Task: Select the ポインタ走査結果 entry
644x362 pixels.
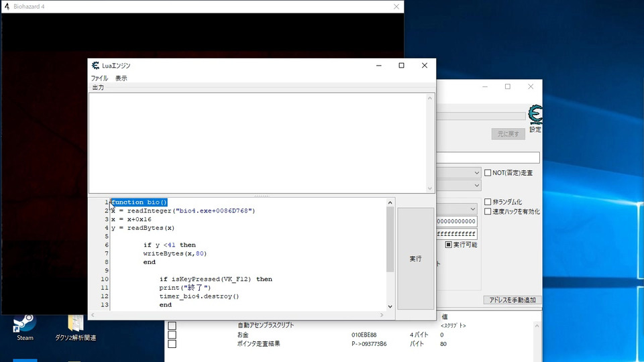Action: (x=259, y=344)
